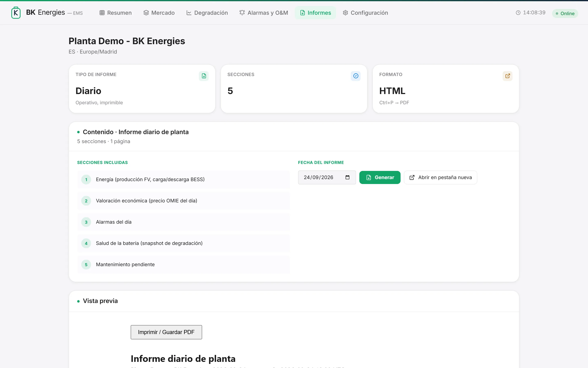The image size is (588, 368).
Task: Open the Resumen tab
Action: point(115,13)
